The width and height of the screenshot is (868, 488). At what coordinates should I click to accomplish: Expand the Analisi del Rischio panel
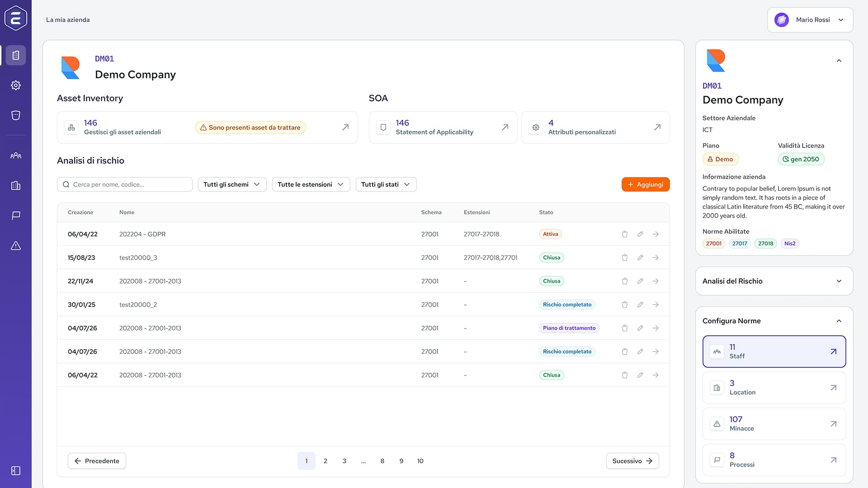pos(839,281)
